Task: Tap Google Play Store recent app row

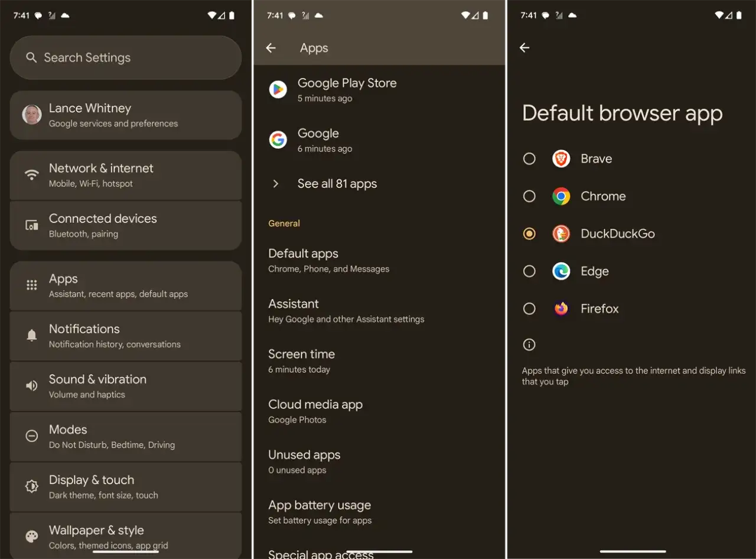Action: coord(379,89)
